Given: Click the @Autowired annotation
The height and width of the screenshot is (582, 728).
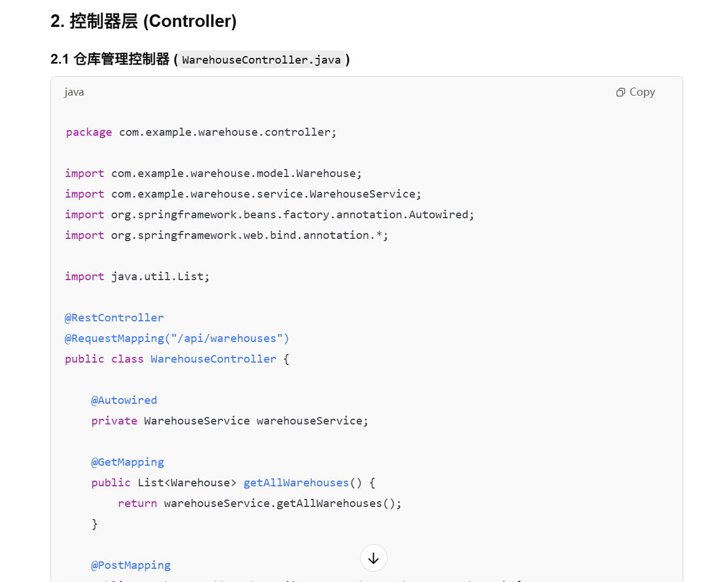Looking at the screenshot, I should click(124, 400).
